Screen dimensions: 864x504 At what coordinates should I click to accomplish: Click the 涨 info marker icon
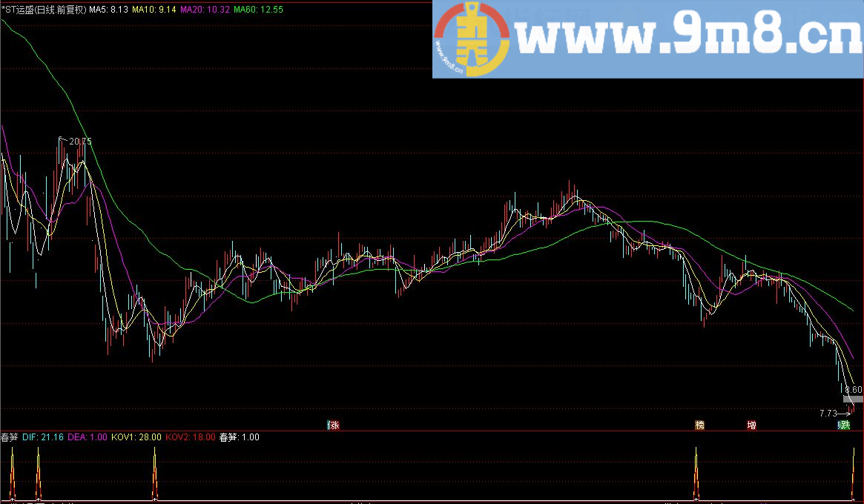[x=334, y=425]
